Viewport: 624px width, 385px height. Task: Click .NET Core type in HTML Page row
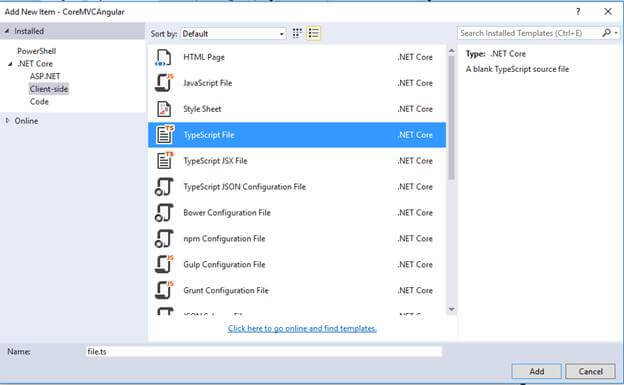click(x=415, y=57)
